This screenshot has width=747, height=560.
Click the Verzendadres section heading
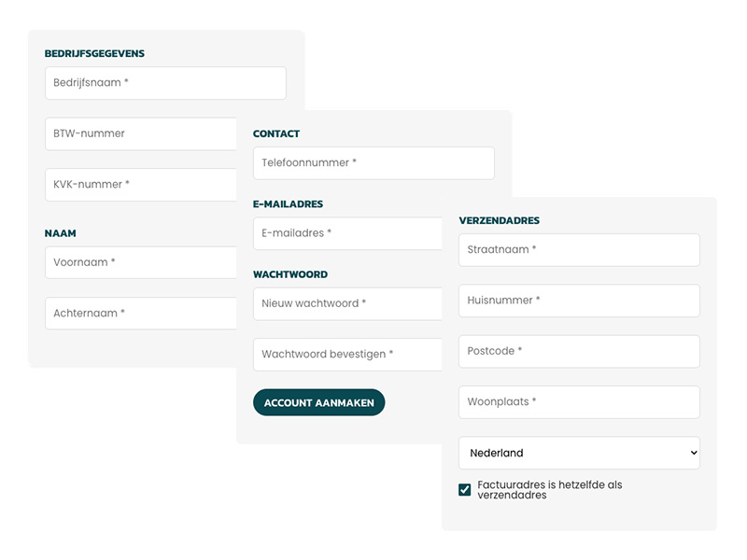499,220
